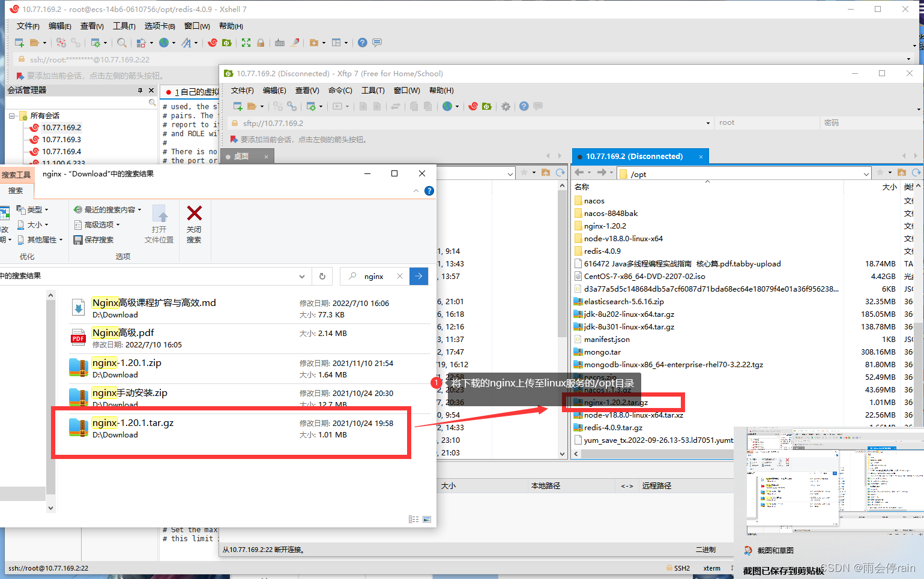The height and width of the screenshot is (579, 924).
Task: Open Xftp 窗口(W) menu
Action: [406, 91]
